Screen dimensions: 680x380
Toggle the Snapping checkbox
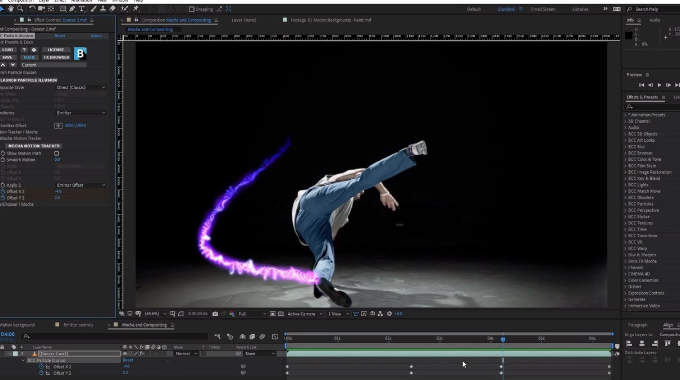(x=192, y=9)
